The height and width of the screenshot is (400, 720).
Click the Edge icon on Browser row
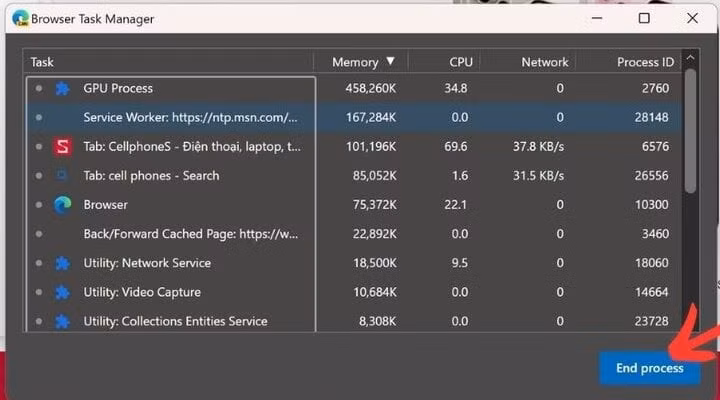pyautogui.click(x=62, y=205)
